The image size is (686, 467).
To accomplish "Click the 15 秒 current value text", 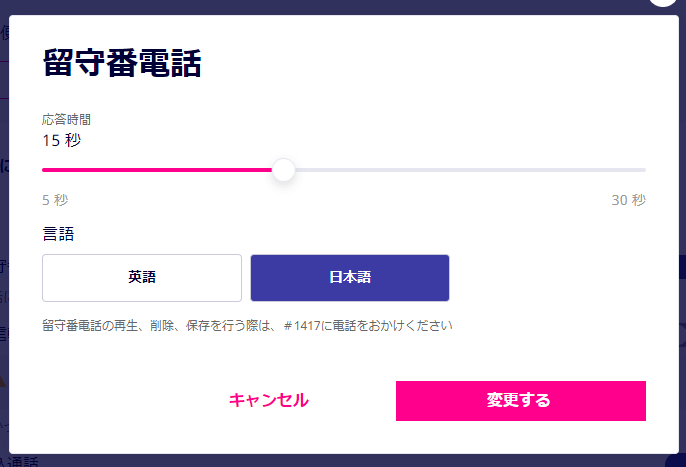I will point(61,140).
